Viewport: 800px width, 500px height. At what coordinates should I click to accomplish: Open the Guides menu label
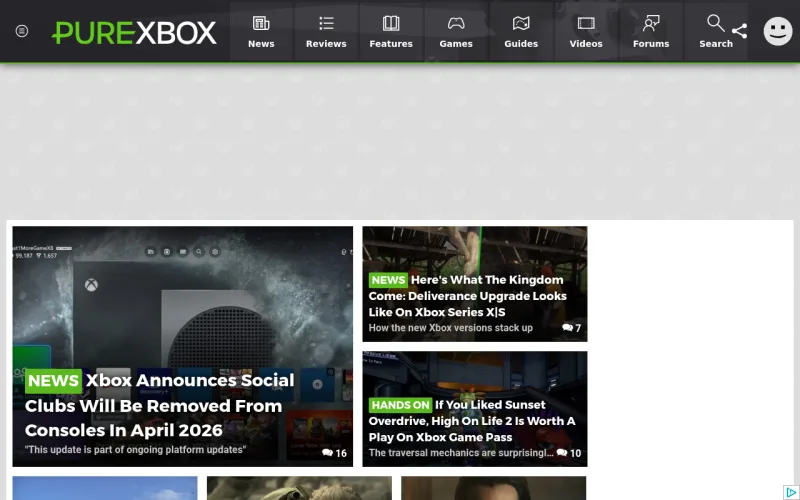[521, 44]
